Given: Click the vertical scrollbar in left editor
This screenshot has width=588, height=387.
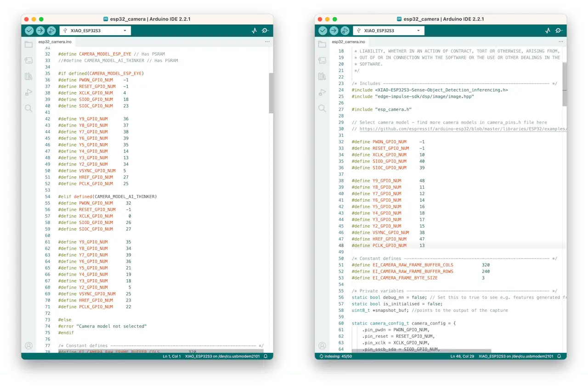Looking at the screenshot, I should coord(271,93).
